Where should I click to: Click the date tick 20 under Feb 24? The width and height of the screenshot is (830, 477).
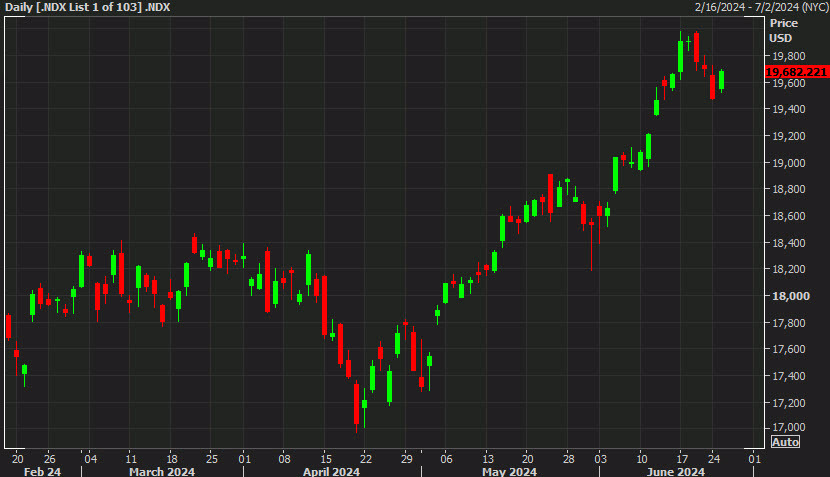(17, 458)
